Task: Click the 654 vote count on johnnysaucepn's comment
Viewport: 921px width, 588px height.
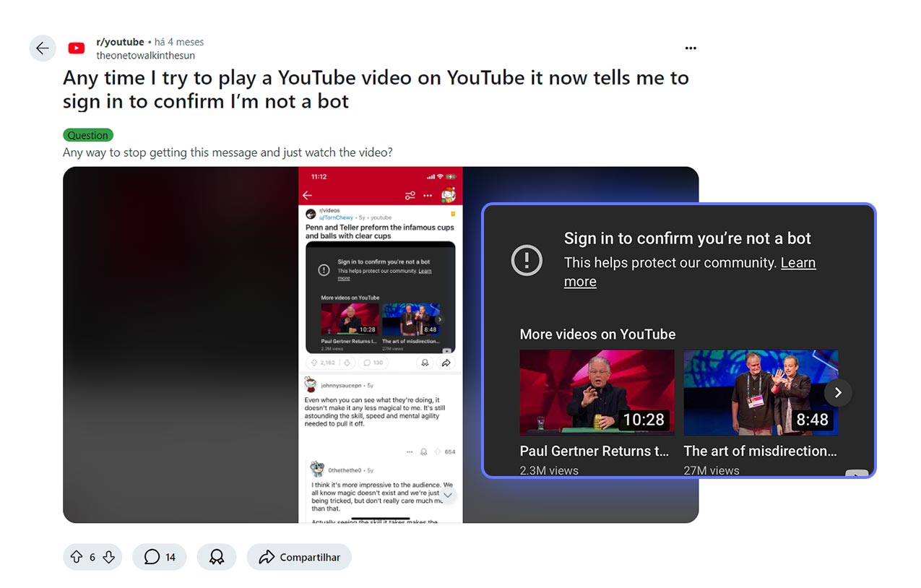Action: point(450,452)
